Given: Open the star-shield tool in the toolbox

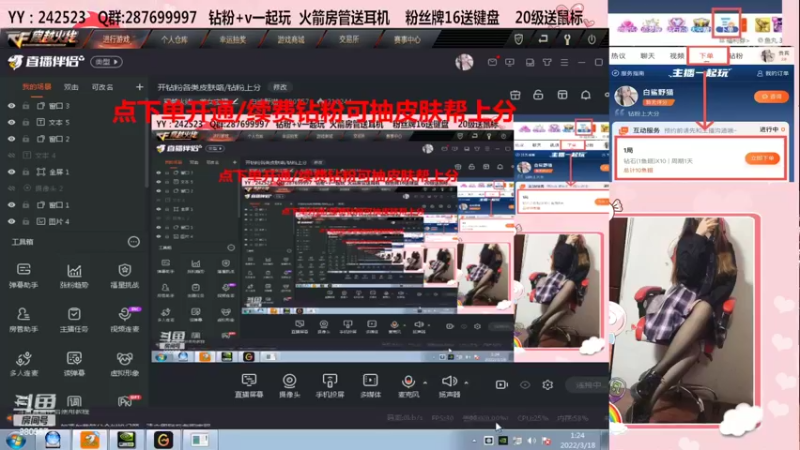Looking at the screenshot, I should pos(124,276).
